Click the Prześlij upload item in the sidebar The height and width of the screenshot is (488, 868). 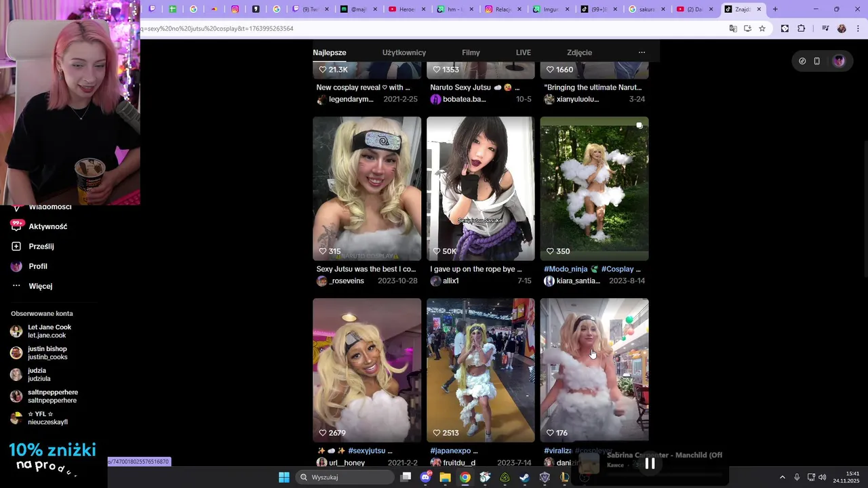(41, 246)
